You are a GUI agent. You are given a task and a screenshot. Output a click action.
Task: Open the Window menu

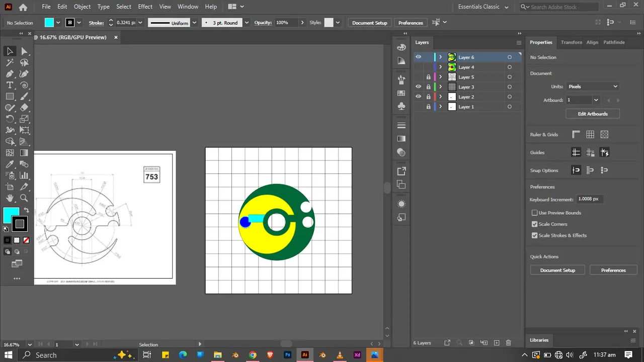188,7
